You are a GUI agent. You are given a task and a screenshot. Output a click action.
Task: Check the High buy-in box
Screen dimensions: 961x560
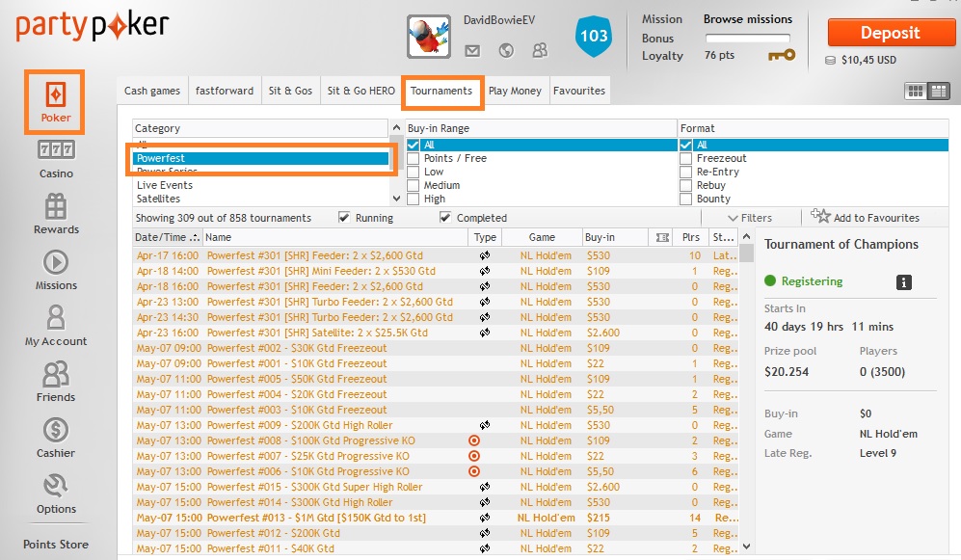pos(414,199)
